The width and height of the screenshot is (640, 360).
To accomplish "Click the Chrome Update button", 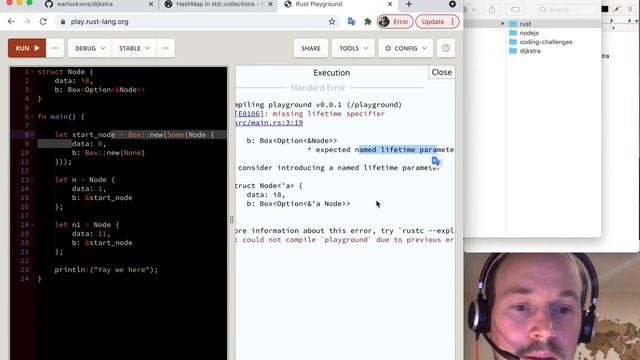I will [x=437, y=22].
